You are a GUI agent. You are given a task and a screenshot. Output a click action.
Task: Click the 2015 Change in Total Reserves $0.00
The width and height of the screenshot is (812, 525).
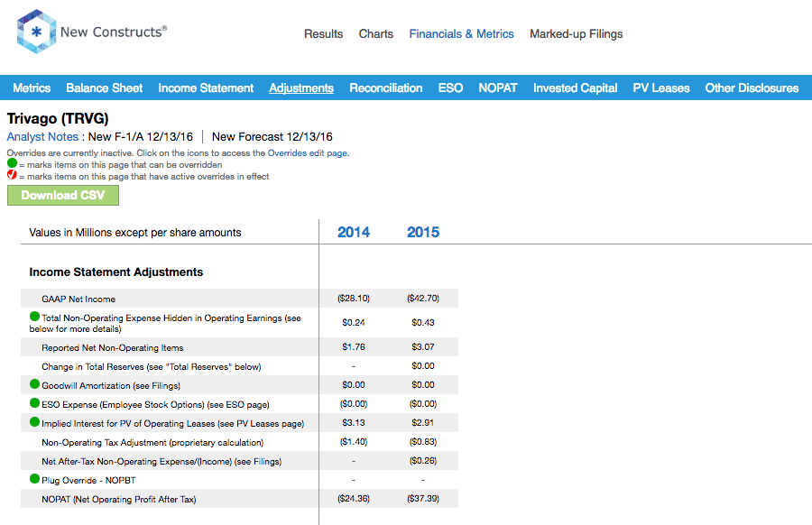[x=423, y=366]
